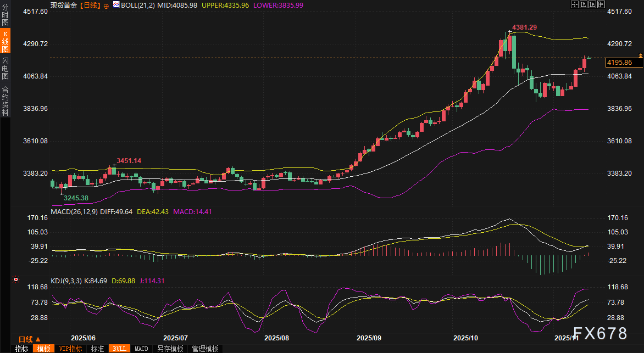Image resolution: width=644 pixels, height=353 pixels.
Task: Open the 合约资料 side tab
Action: click(5, 100)
